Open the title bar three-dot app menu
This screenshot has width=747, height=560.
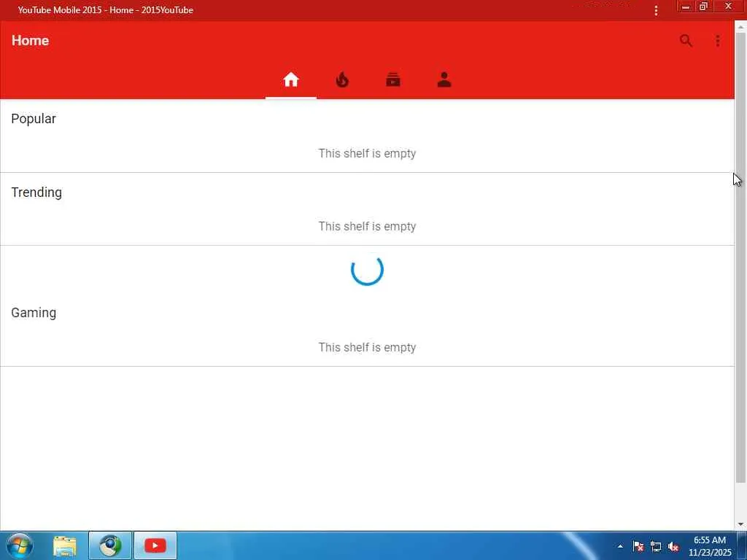656,10
